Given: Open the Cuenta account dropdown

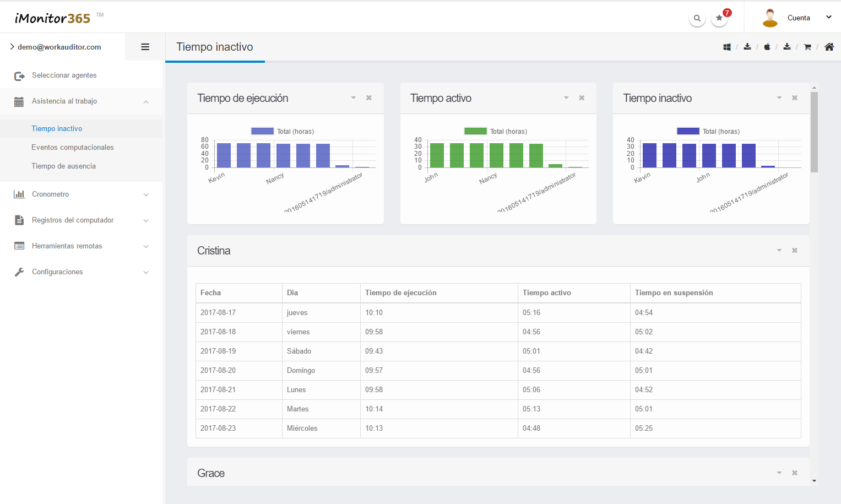Looking at the screenshot, I should click(798, 18).
